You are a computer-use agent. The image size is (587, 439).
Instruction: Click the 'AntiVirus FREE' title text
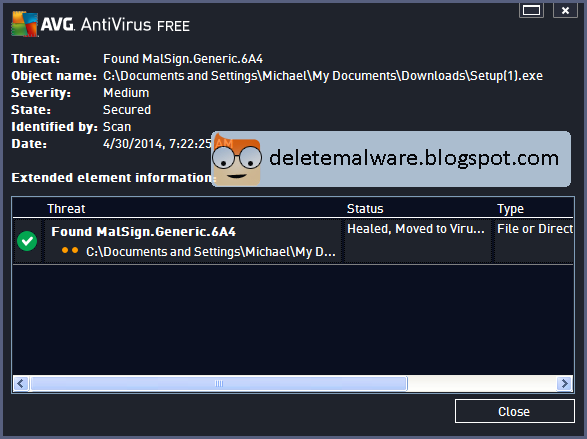pos(135,25)
